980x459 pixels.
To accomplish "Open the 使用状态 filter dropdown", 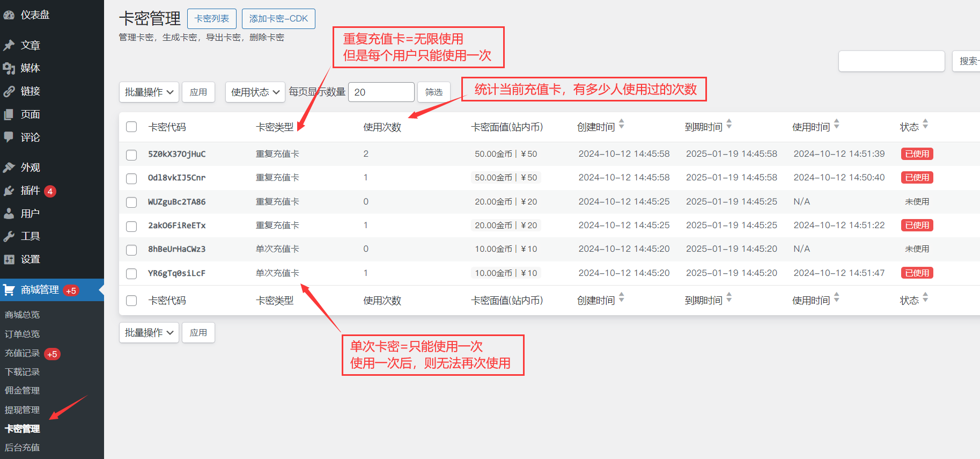I will [x=255, y=92].
